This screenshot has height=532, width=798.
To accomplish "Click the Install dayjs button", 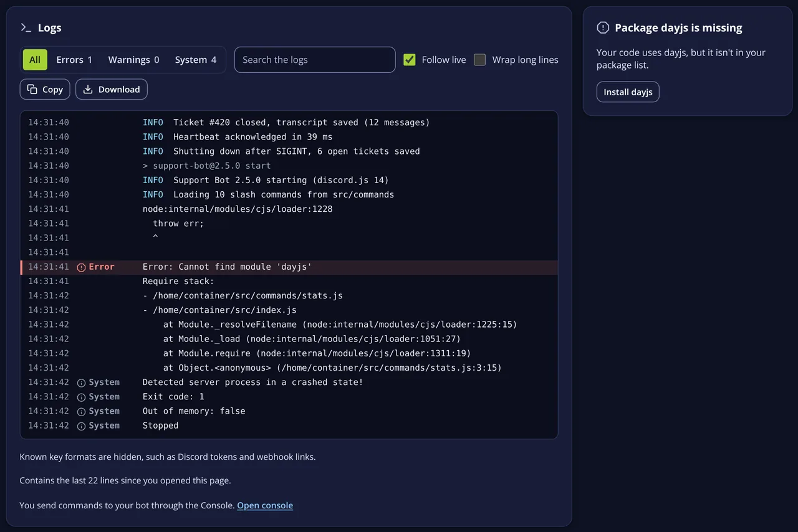I will click(628, 92).
